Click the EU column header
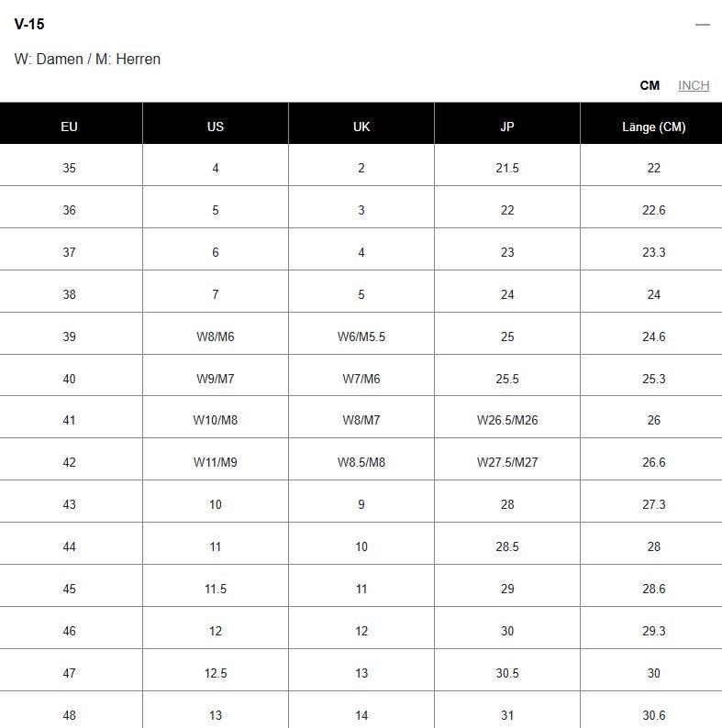Image resolution: width=722 pixels, height=728 pixels. 70,127
